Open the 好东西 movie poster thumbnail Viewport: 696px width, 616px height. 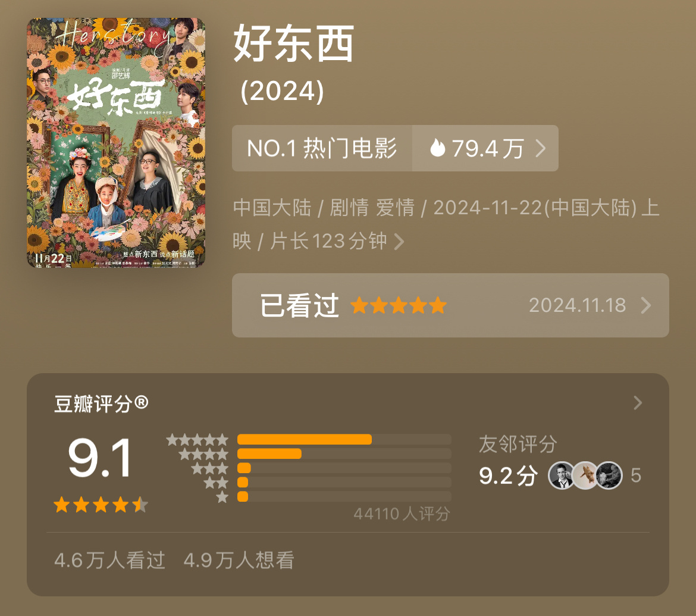coord(116,143)
